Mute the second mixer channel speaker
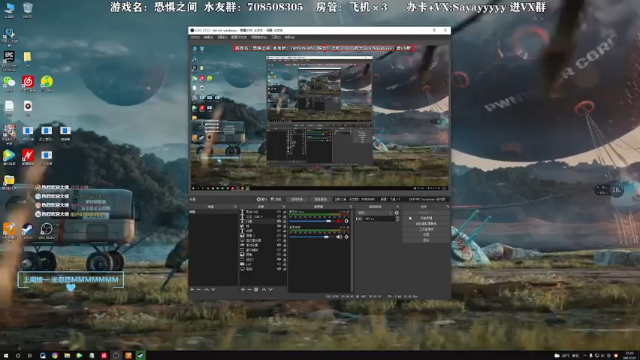 click(339, 237)
